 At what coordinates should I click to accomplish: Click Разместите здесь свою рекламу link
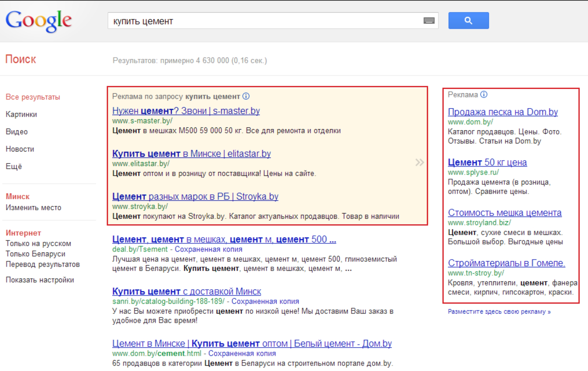pyautogui.click(x=499, y=312)
